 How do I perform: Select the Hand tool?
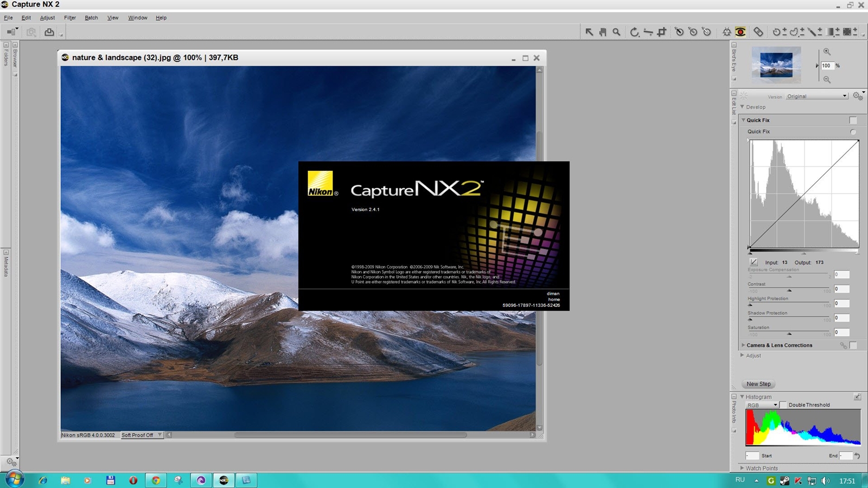[x=603, y=32]
